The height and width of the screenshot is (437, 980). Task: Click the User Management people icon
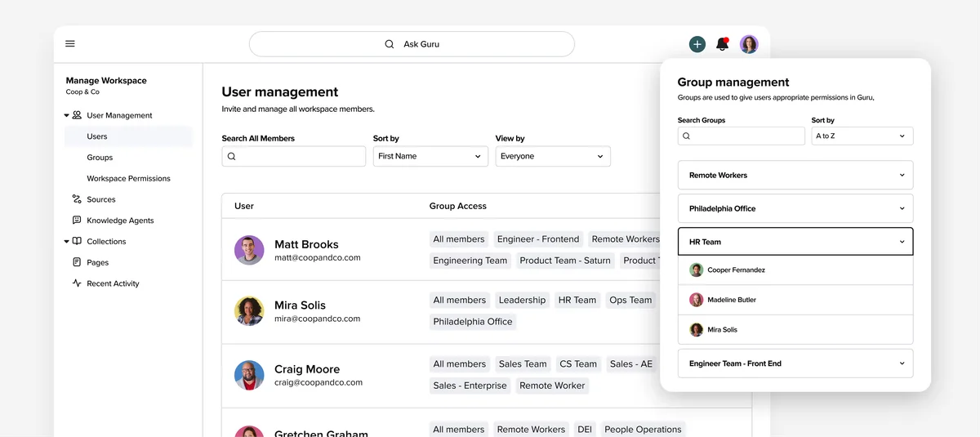click(77, 115)
